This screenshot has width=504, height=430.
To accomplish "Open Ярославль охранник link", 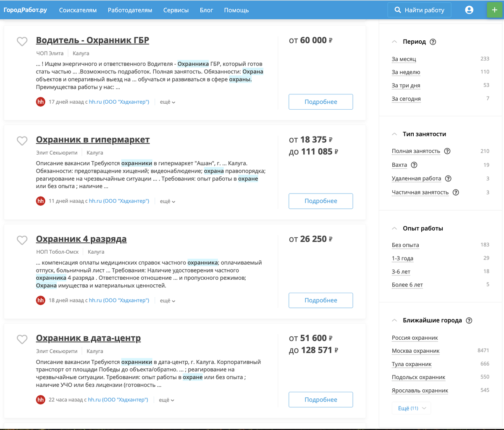I will (x=420, y=391).
